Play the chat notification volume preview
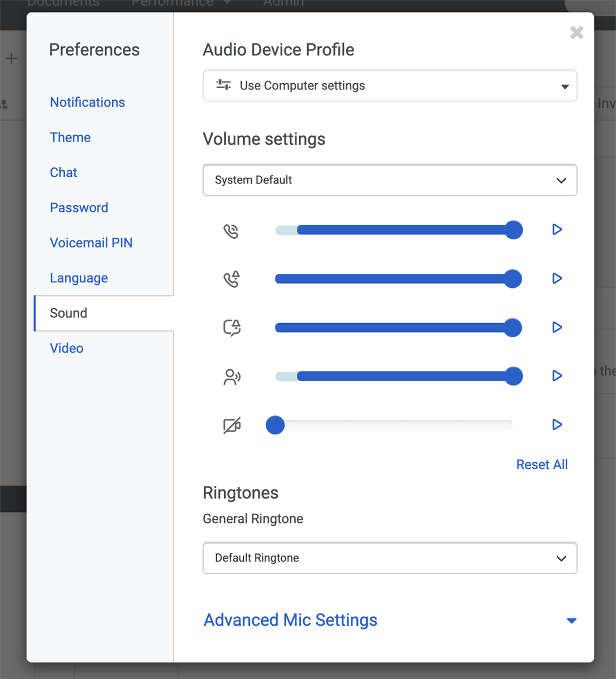Image resolution: width=616 pixels, height=679 pixels. pos(557,327)
